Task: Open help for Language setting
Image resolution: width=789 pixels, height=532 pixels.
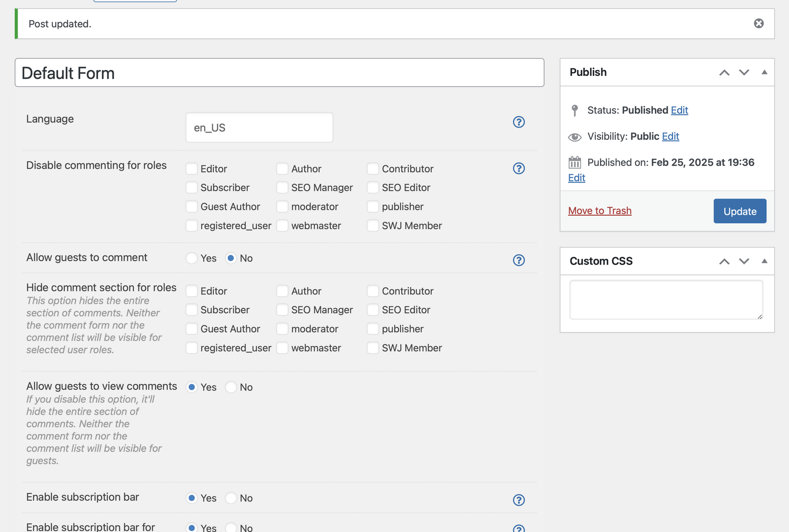Action: (x=518, y=122)
